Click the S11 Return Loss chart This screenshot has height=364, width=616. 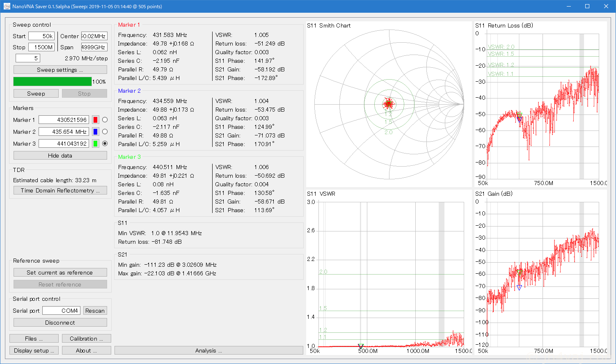point(540,104)
